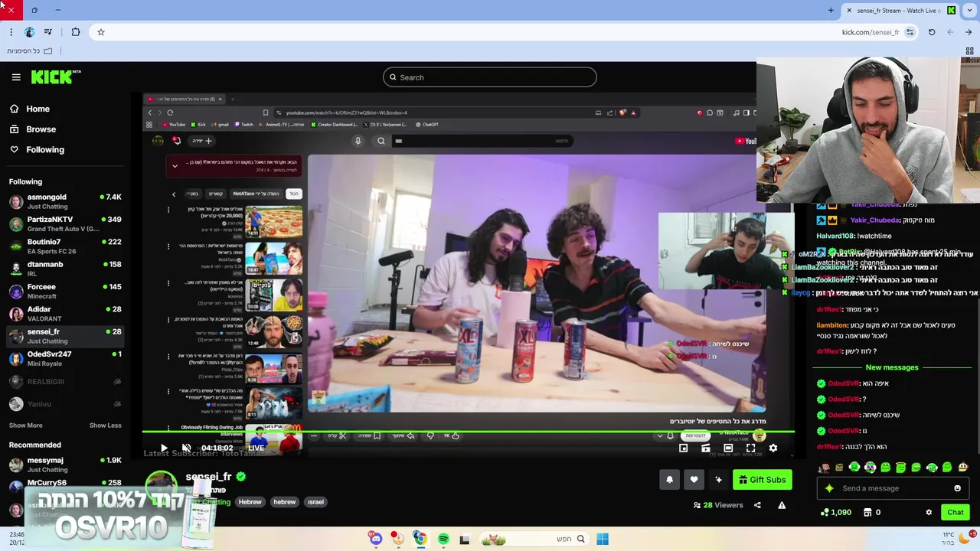Image resolution: width=980 pixels, height=551 pixels.
Task: Click the green star chat identity icon
Action: point(829,488)
